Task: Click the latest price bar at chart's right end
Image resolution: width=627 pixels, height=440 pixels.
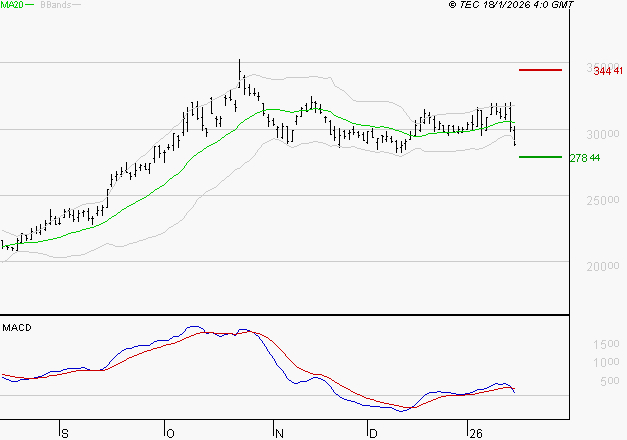Action: tap(515, 136)
